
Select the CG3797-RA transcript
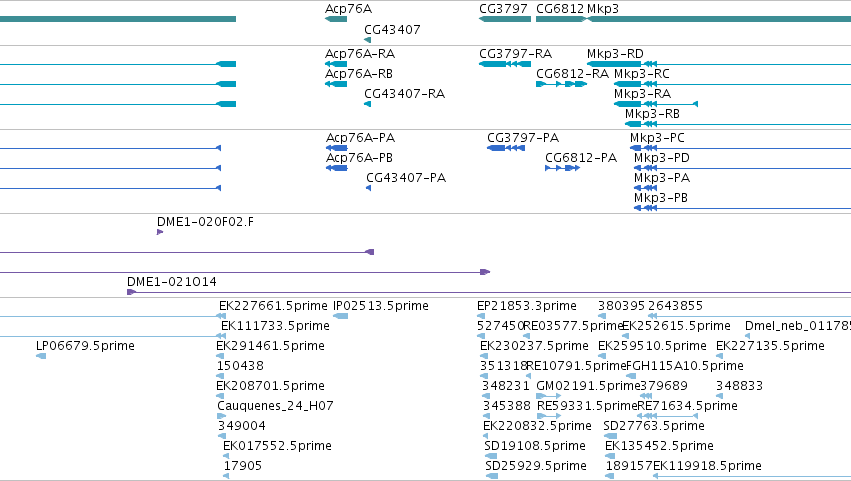coord(505,64)
